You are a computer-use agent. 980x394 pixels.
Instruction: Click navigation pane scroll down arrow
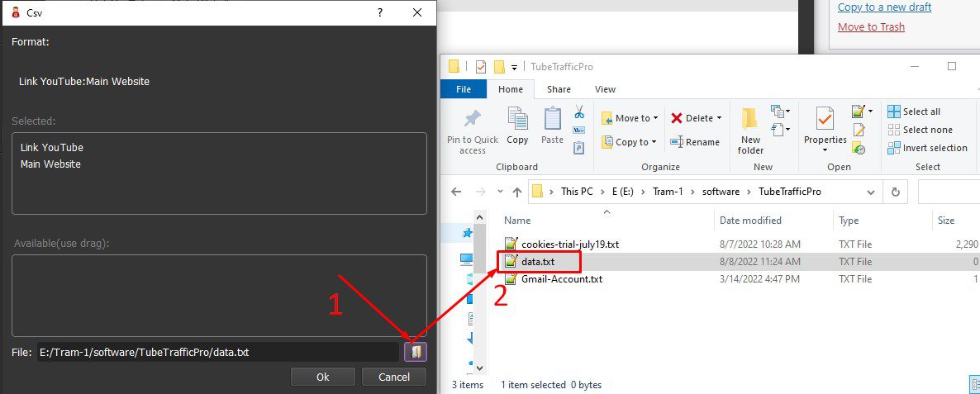479,369
